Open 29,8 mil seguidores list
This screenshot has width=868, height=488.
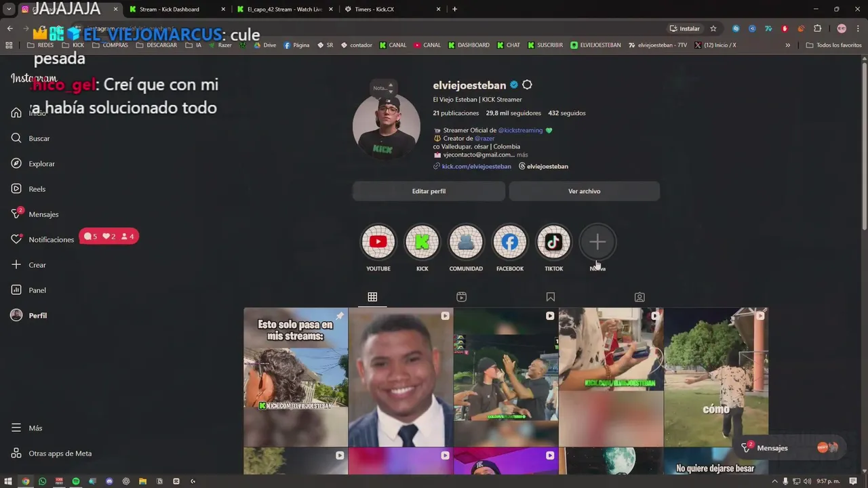click(513, 113)
